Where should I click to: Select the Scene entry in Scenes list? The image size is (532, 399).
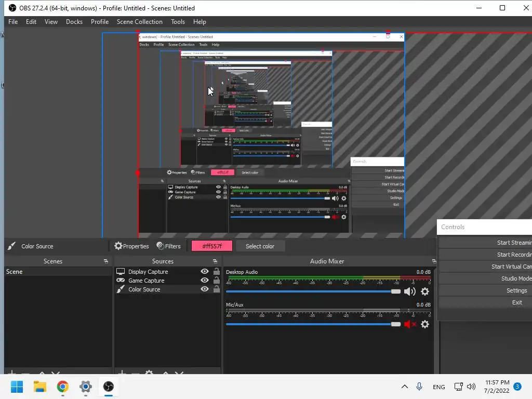point(58,271)
